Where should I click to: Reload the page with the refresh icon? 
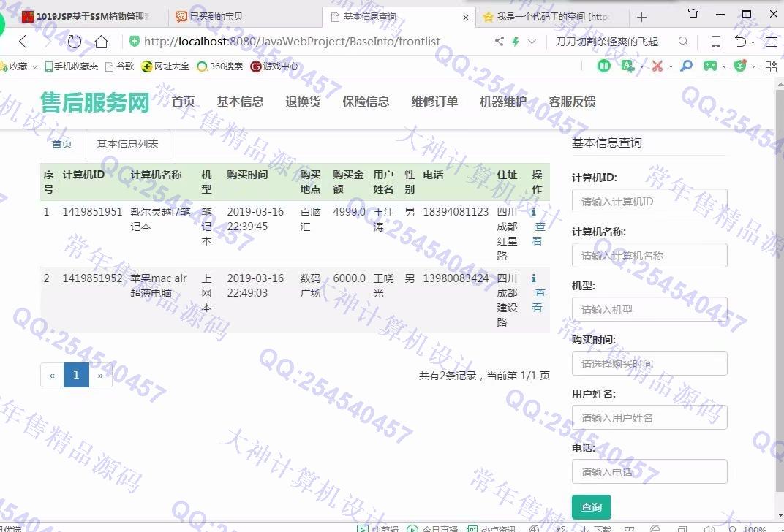point(74,42)
